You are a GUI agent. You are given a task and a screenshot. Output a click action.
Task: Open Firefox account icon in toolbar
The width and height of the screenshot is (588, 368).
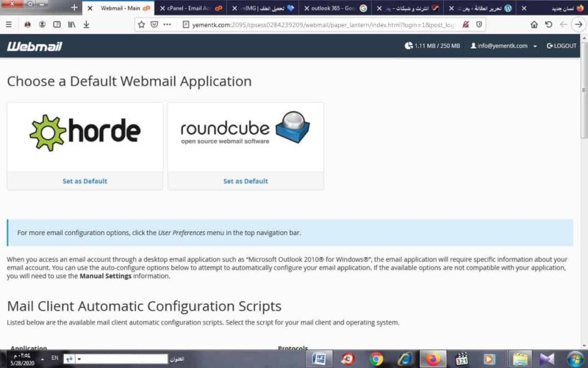pos(42,24)
